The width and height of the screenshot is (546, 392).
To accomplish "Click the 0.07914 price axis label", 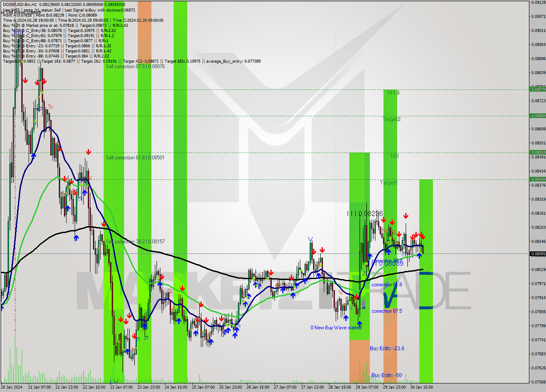I will (538, 297).
